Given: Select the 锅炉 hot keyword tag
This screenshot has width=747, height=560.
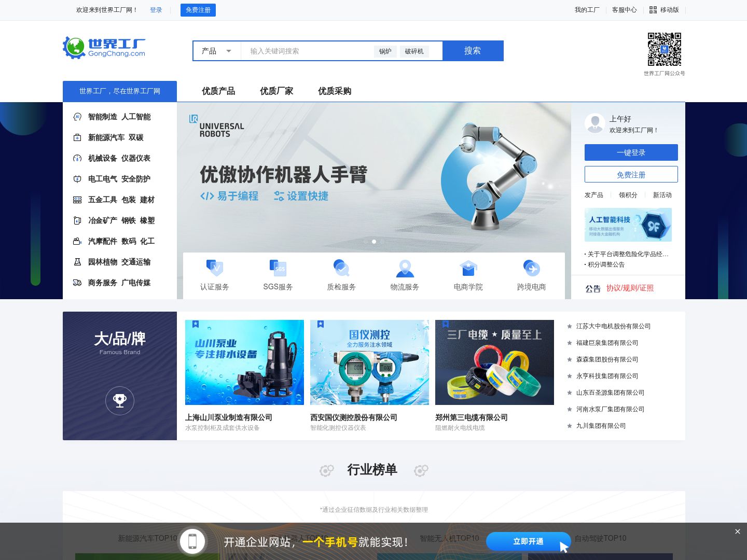Looking at the screenshot, I should (385, 51).
